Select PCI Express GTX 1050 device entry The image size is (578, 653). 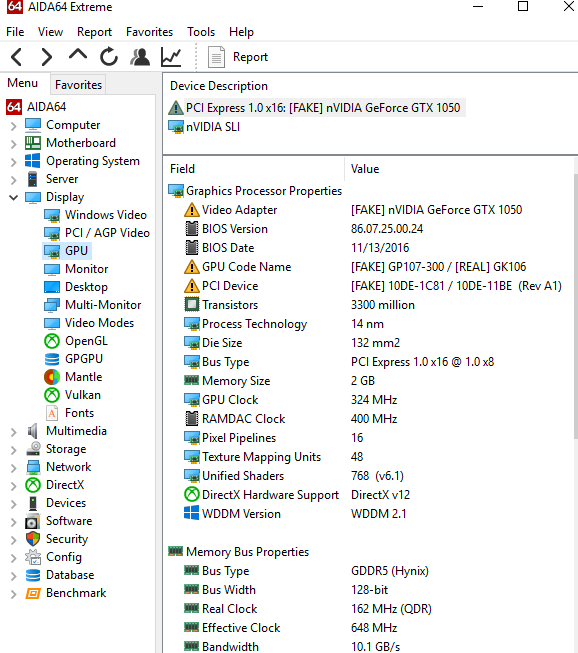[x=315, y=108]
